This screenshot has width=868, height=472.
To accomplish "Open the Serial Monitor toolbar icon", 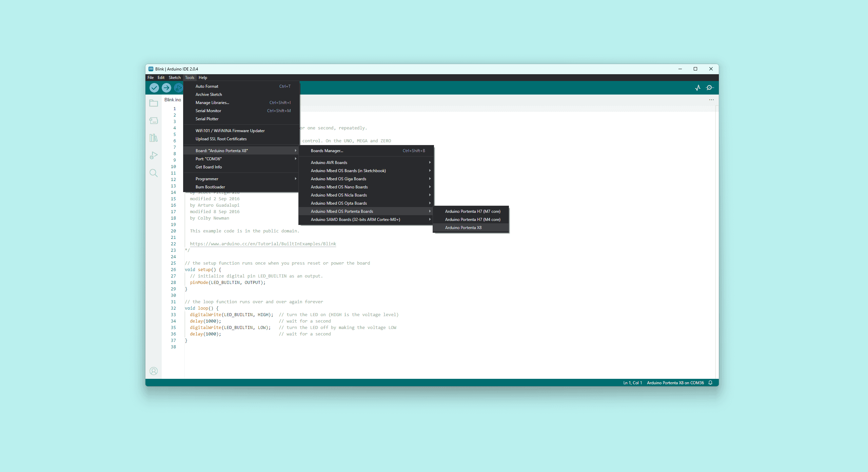I will [x=710, y=88].
